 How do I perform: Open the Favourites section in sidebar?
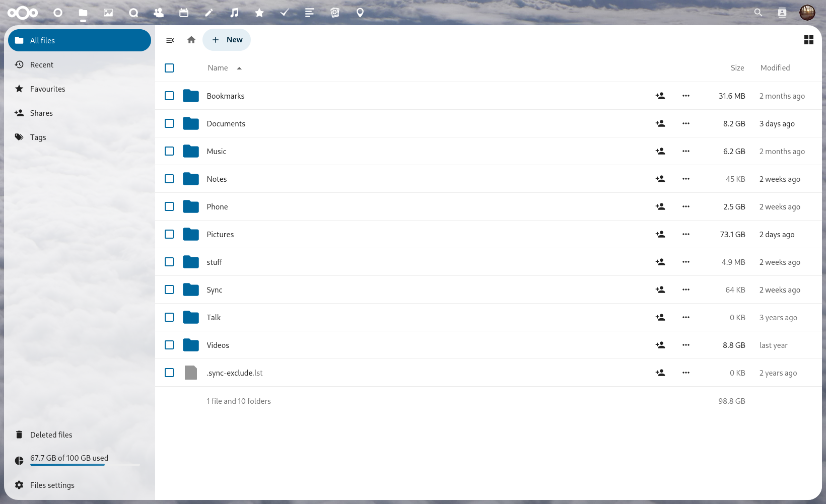[x=48, y=89]
